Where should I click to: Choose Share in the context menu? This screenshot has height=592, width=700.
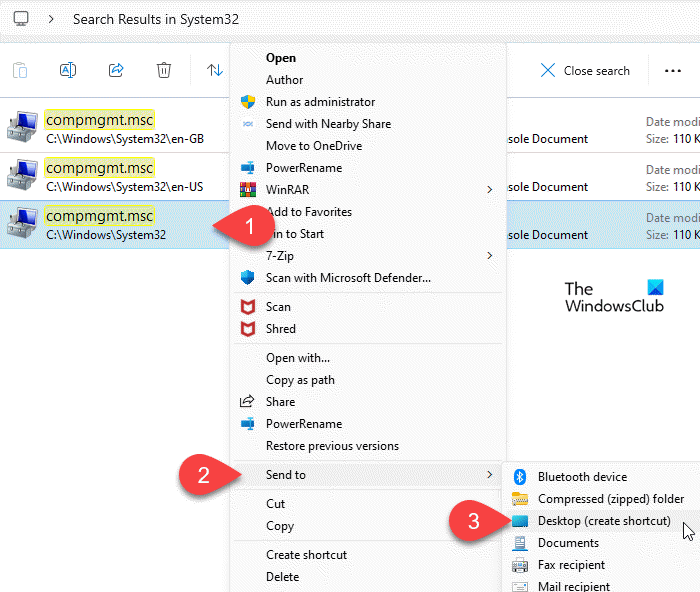[x=280, y=402]
